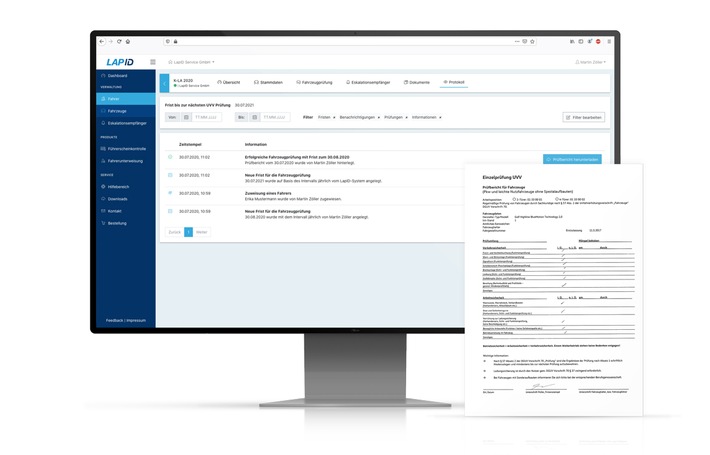This screenshot has width=710, height=455.
Task: Open Bestellung in the sidebar
Action: point(119,224)
